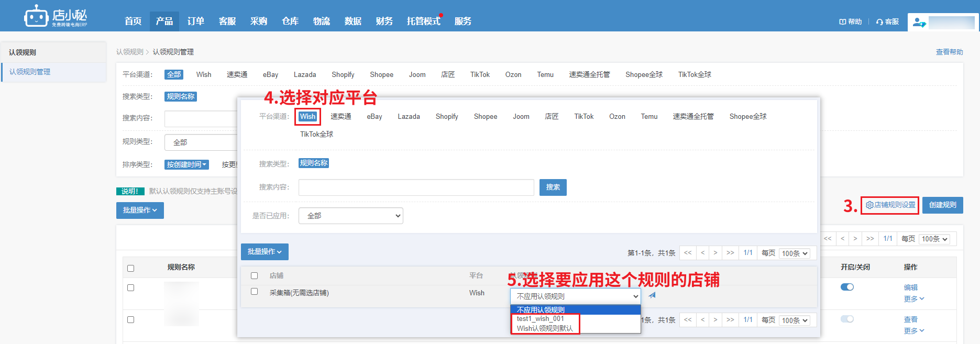Go to last page in dialog bottom pager

(730, 319)
